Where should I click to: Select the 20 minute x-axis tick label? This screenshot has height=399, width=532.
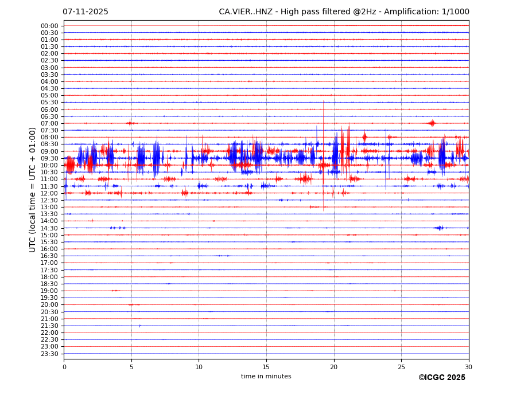point(334,367)
